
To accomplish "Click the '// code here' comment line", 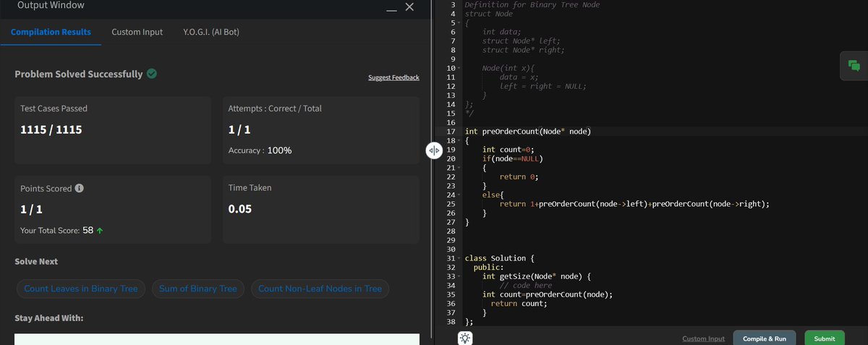I will coord(526,285).
